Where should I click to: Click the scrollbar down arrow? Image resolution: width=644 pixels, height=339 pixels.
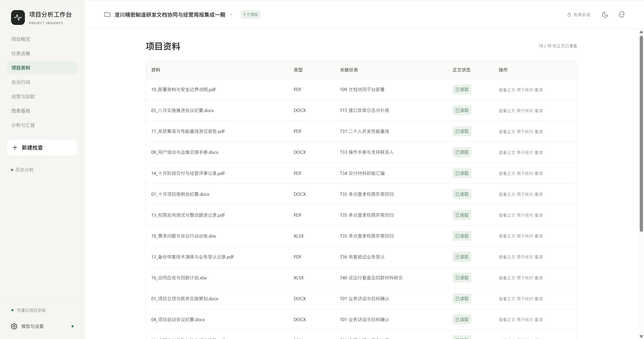pos(641,336)
